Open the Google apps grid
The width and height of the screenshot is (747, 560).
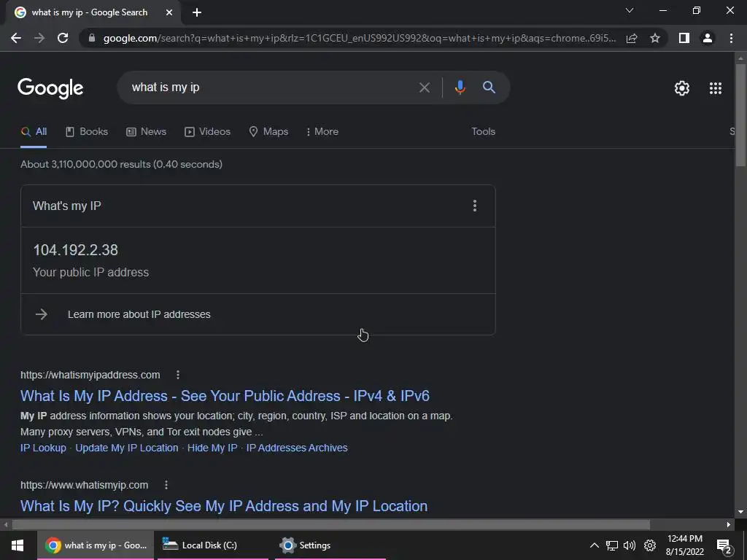point(716,88)
